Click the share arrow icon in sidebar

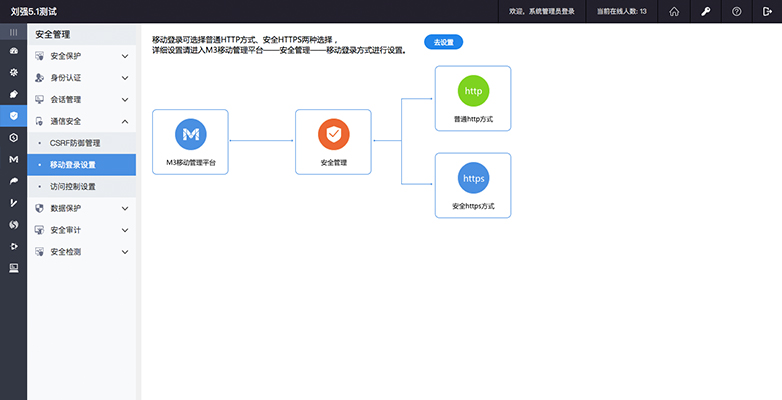tap(13, 181)
